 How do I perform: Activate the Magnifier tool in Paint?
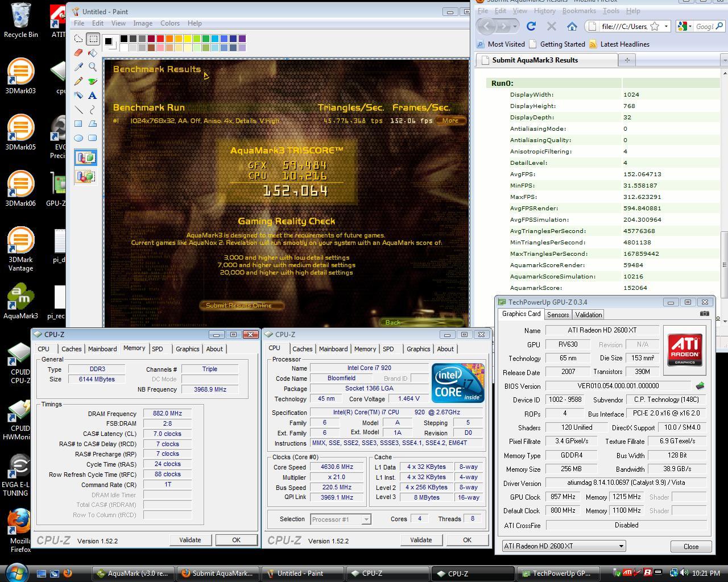93,67
